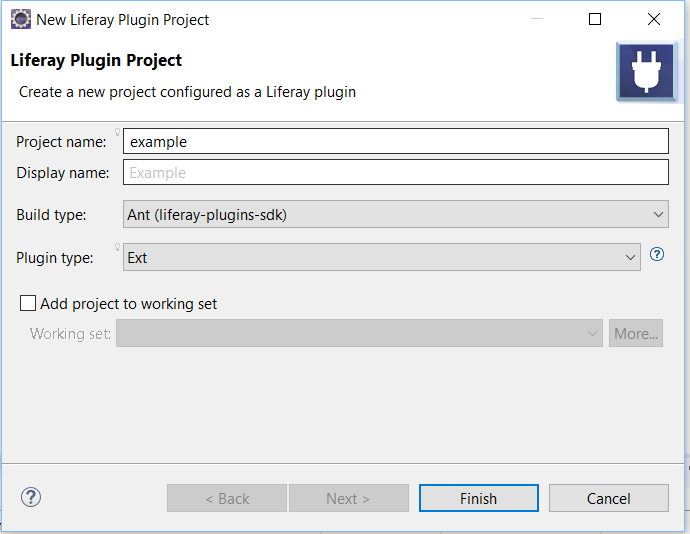690x534 pixels.
Task: Click the 'Build type:' label
Action: click(x=51, y=215)
